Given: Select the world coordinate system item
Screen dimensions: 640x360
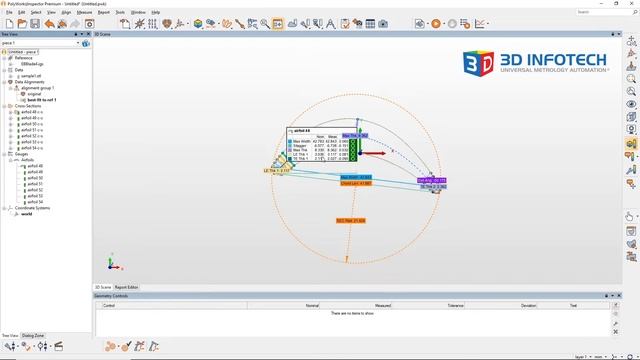Looking at the screenshot, I should click(27, 214).
